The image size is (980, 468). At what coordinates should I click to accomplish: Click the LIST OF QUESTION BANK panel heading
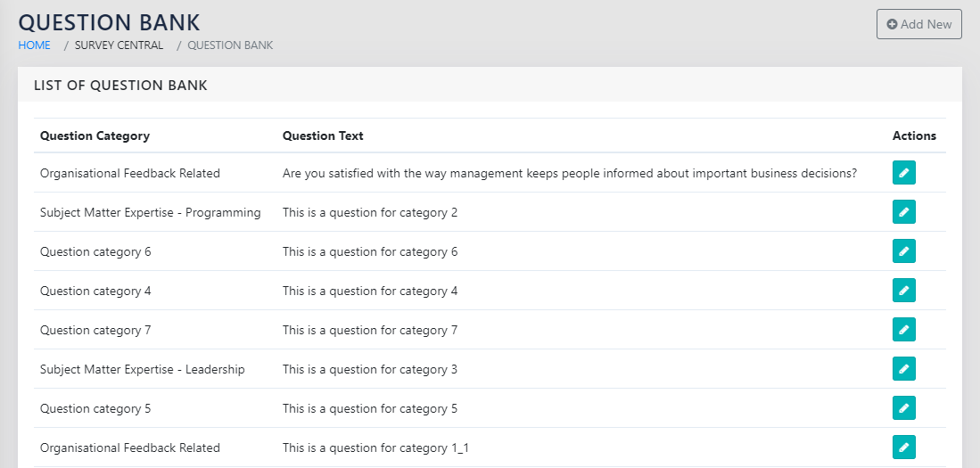click(x=120, y=86)
